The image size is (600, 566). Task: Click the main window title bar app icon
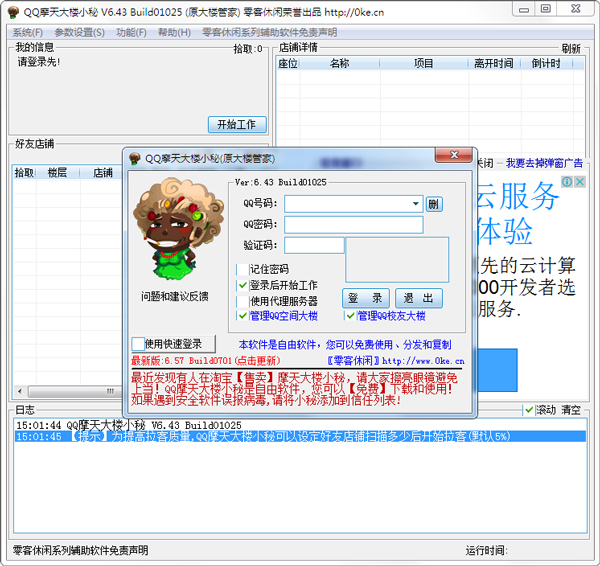point(13,12)
